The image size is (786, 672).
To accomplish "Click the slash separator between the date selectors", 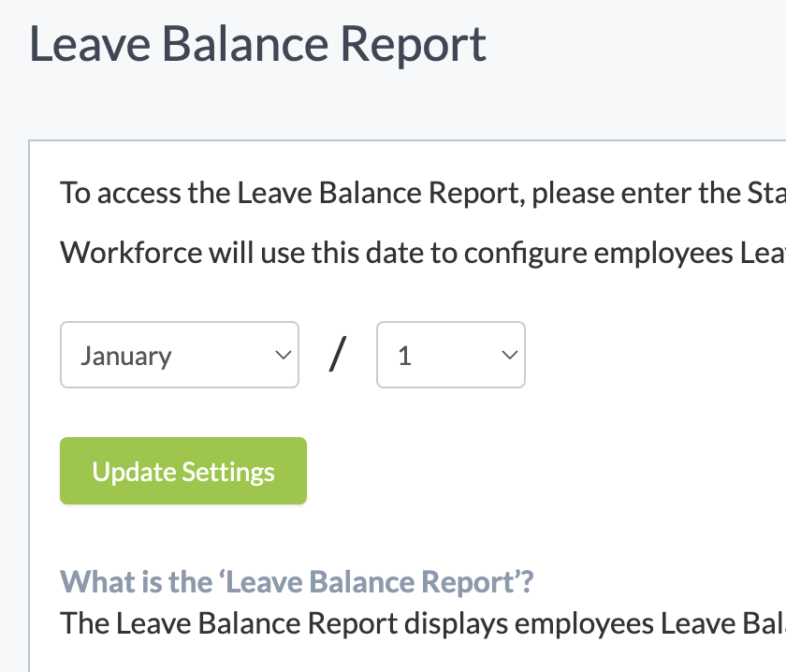I will (338, 356).
